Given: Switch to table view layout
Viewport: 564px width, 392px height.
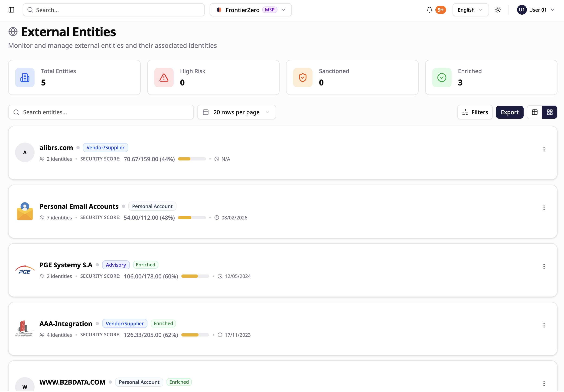Looking at the screenshot, I should coord(535,112).
